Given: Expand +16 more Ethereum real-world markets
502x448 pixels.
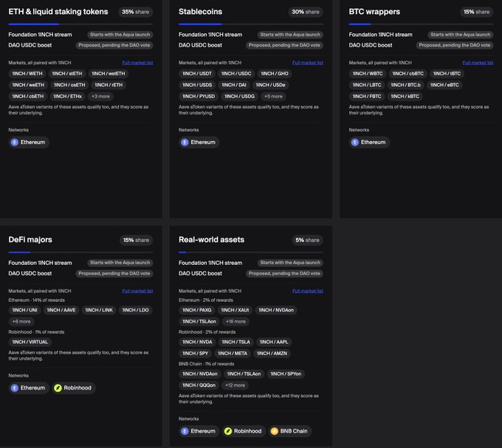Looking at the screenshot, I should (235, 321).
